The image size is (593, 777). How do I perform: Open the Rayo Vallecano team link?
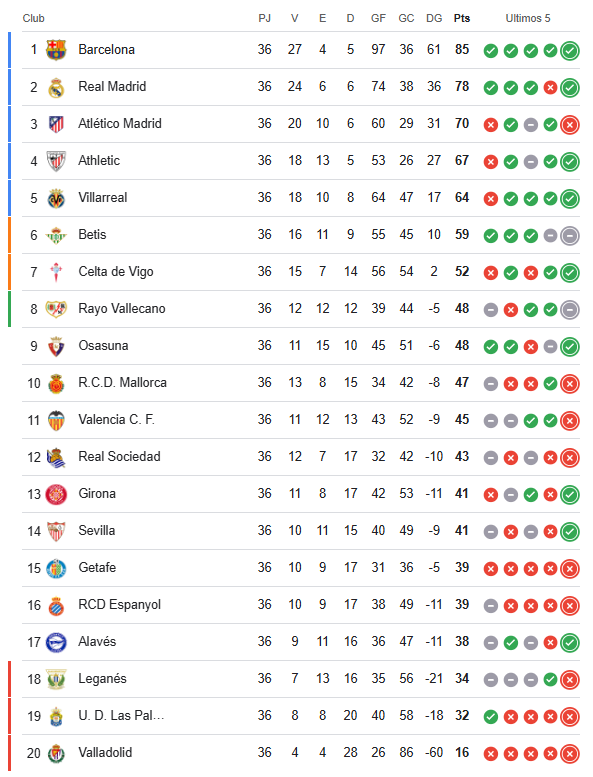(122, 309)
